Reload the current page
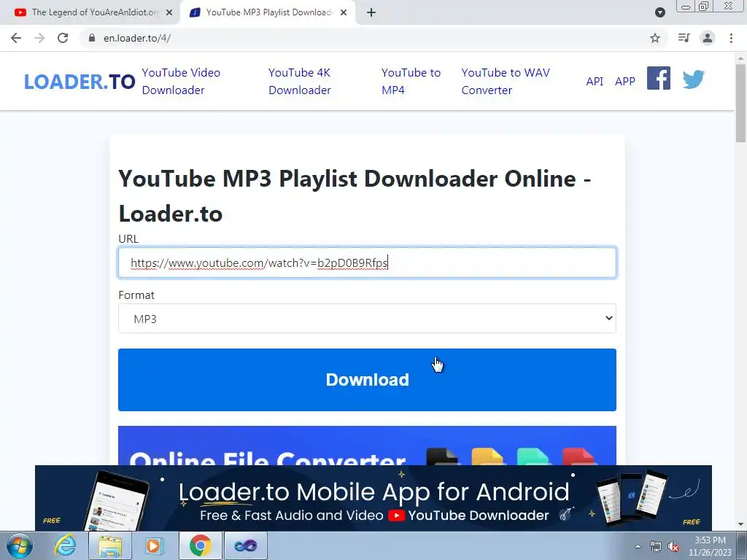 click(x=63, y=38)
